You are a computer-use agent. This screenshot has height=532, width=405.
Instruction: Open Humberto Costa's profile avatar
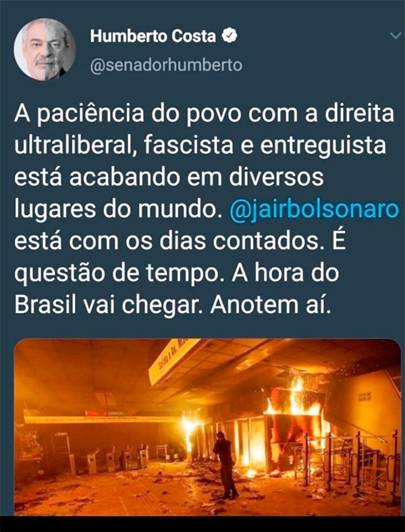[x=45, y=49]
